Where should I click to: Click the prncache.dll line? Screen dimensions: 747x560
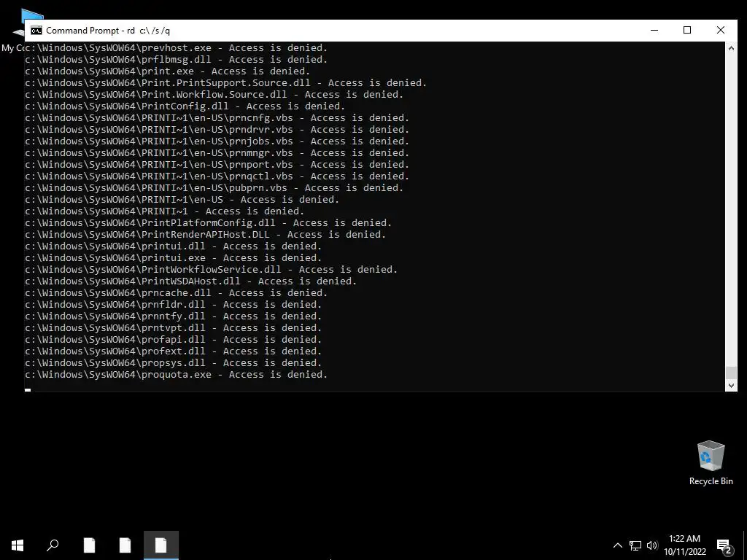click(x=177, y=293)
